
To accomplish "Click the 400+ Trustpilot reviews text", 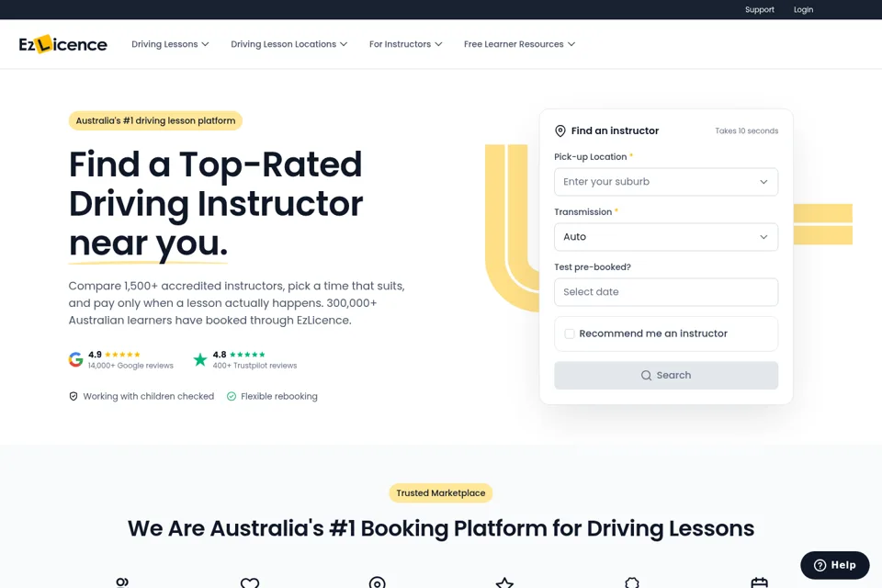I will 254,366.
